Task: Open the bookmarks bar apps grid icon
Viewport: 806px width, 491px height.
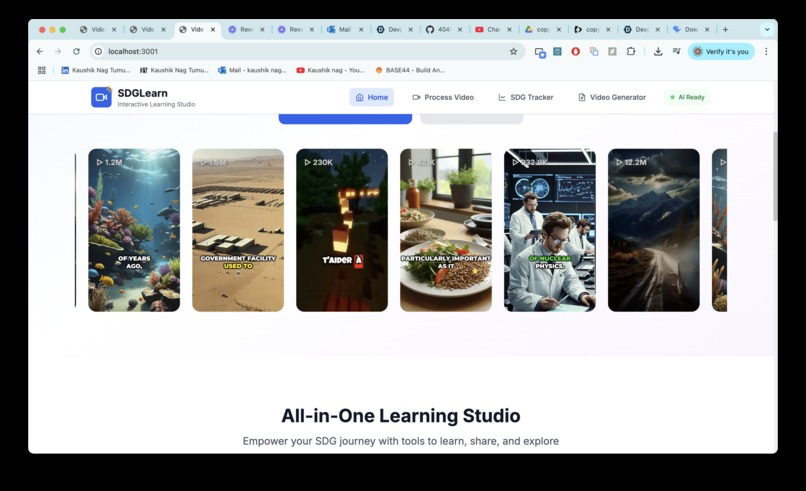Action: tap(42, 70)
